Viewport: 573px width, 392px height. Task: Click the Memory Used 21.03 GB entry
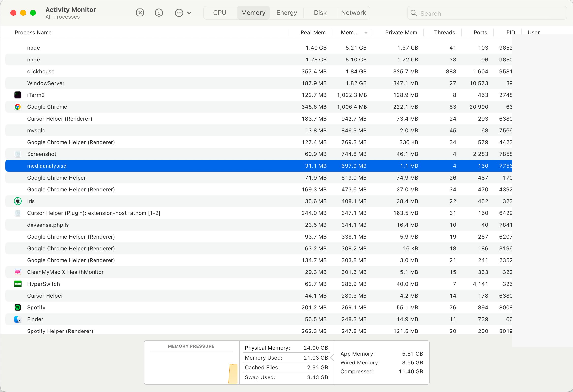click(286, 358)
